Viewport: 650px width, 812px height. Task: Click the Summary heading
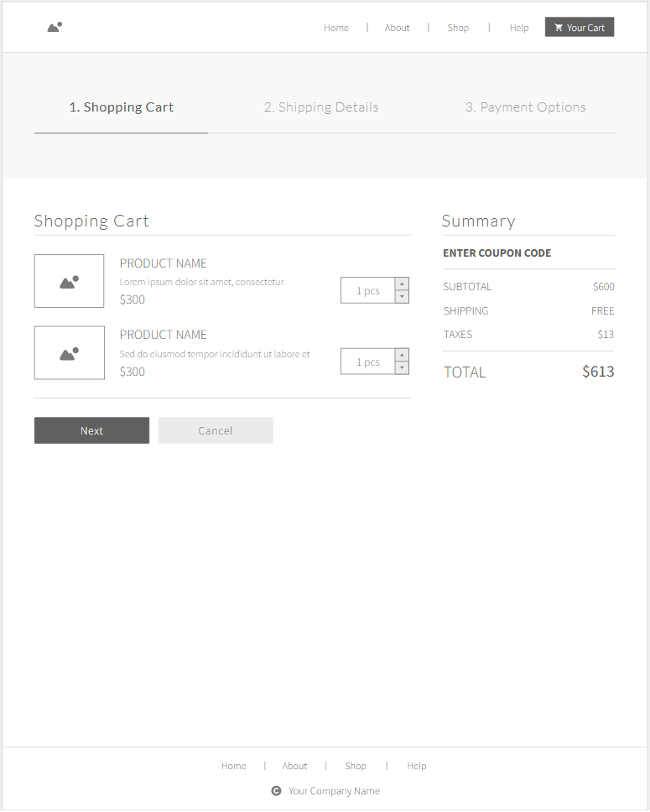(479, 221)
